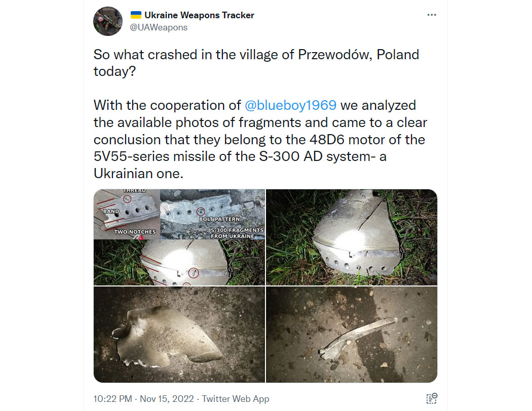The width and height of the screenshot is (532, 411).
Task: Open the @blueboy1969 mention
Action: pos(290,105)
